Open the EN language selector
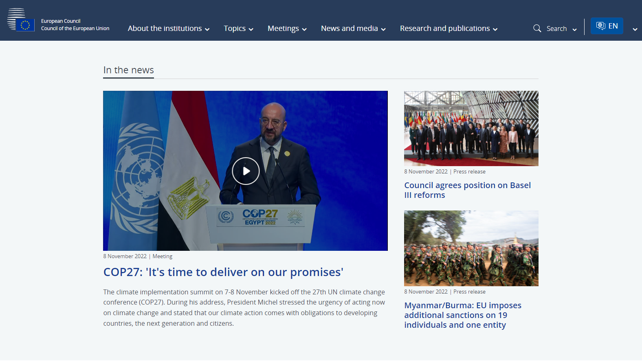This screenshot has width=642, height=364. tap(607, 26)
